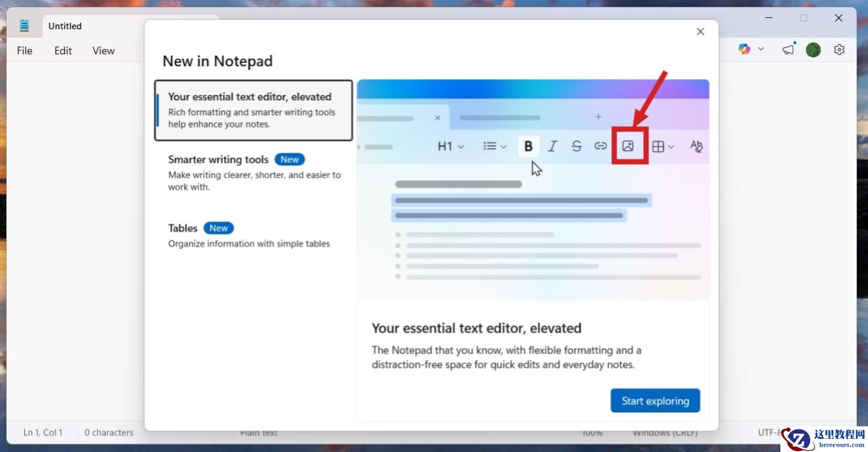
Task: Open the Copilot icon in Notepad toolbar
Action: [x=744, y=49]
